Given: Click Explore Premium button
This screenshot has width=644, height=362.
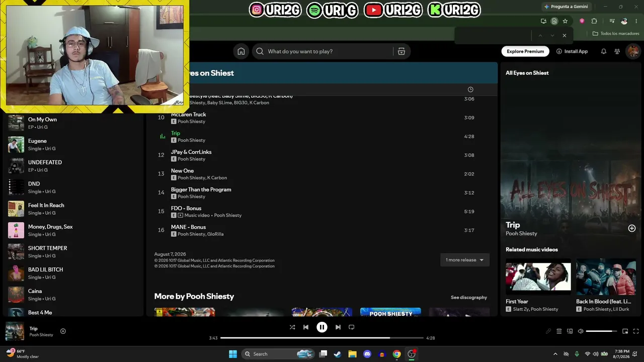Looking at the screenshot, I should pos(525,51).
